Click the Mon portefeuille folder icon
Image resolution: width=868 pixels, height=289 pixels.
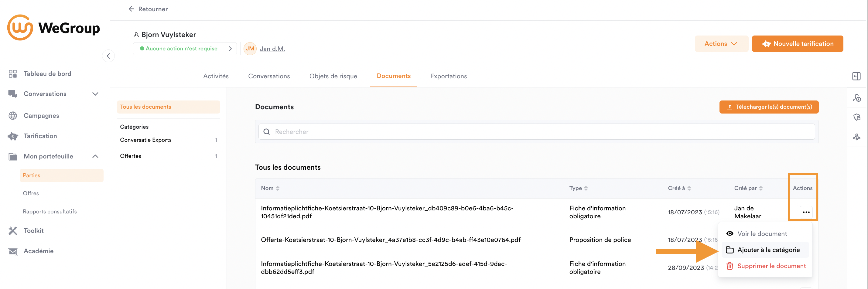click(x=13, y=156)
